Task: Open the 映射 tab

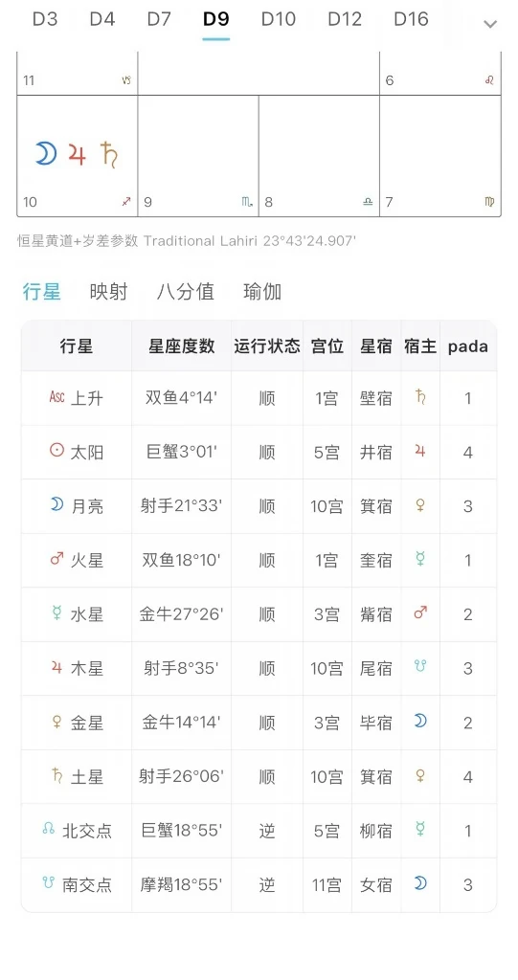Action: coord(108,292)
